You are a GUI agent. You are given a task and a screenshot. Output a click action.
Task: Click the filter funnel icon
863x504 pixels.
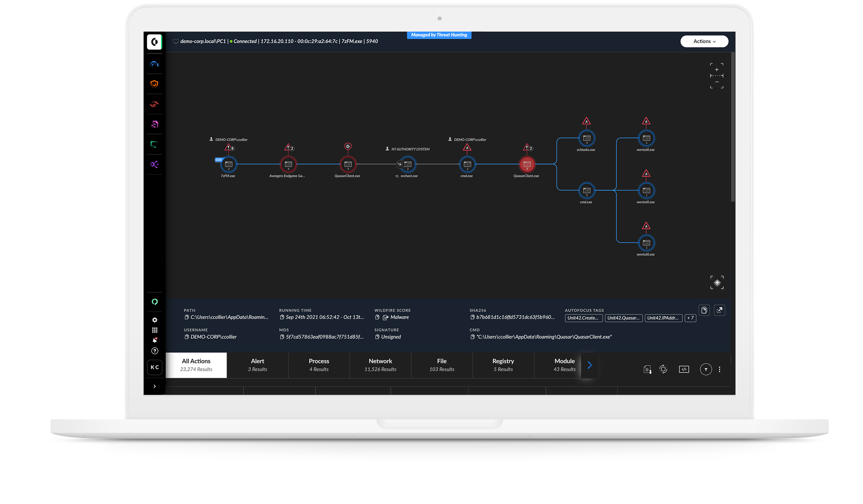click(705, 369)
